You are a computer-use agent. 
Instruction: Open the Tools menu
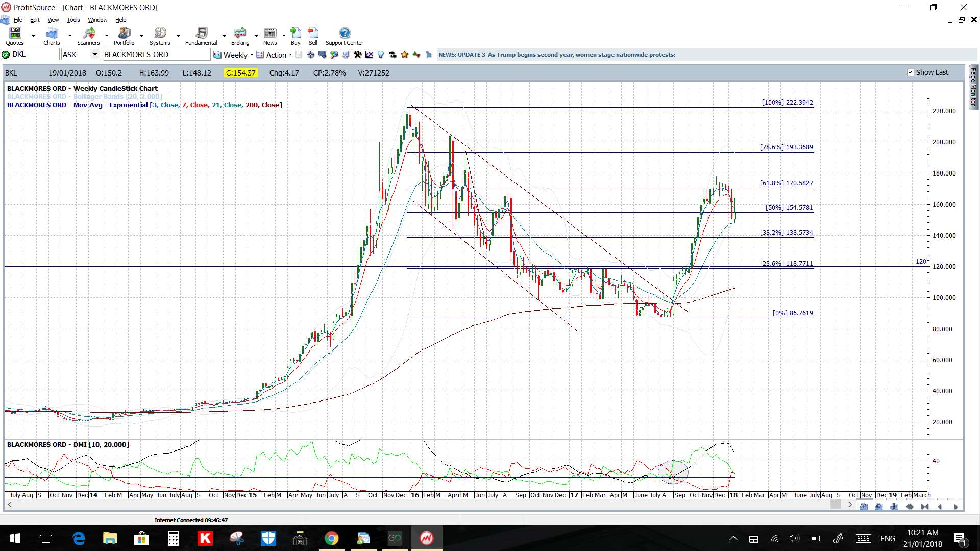tap(73, 20)
